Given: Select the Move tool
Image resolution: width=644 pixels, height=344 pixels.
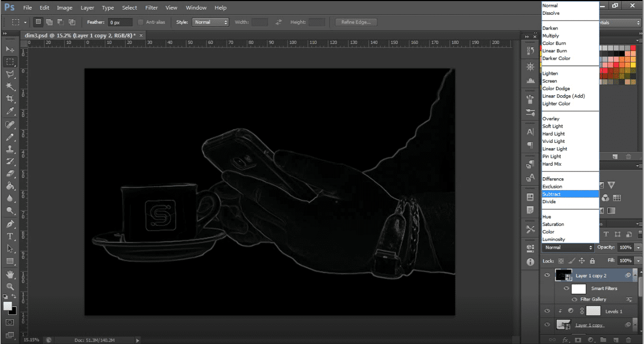Looking at the screenshot, I should 10,49.
